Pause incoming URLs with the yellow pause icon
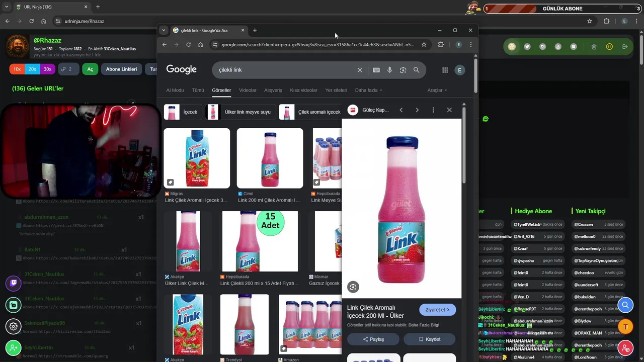The height and width of the screenshot is (362, 644). 609,47
